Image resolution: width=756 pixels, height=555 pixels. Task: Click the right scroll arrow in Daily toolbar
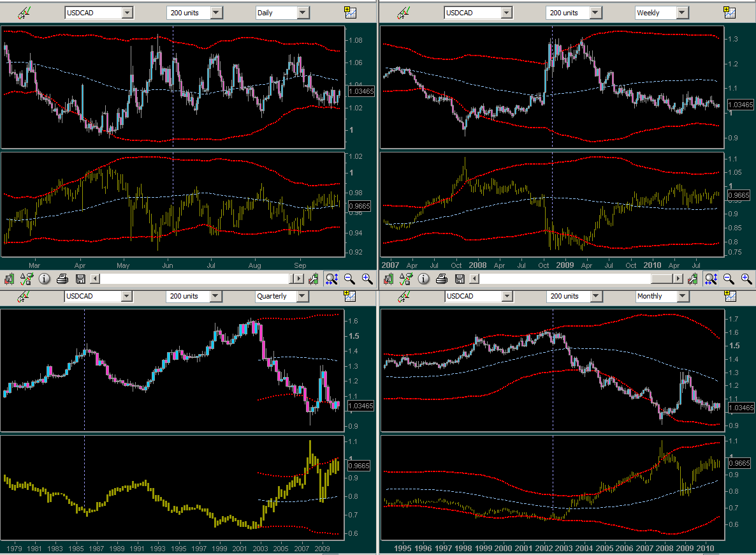point(300,279)
